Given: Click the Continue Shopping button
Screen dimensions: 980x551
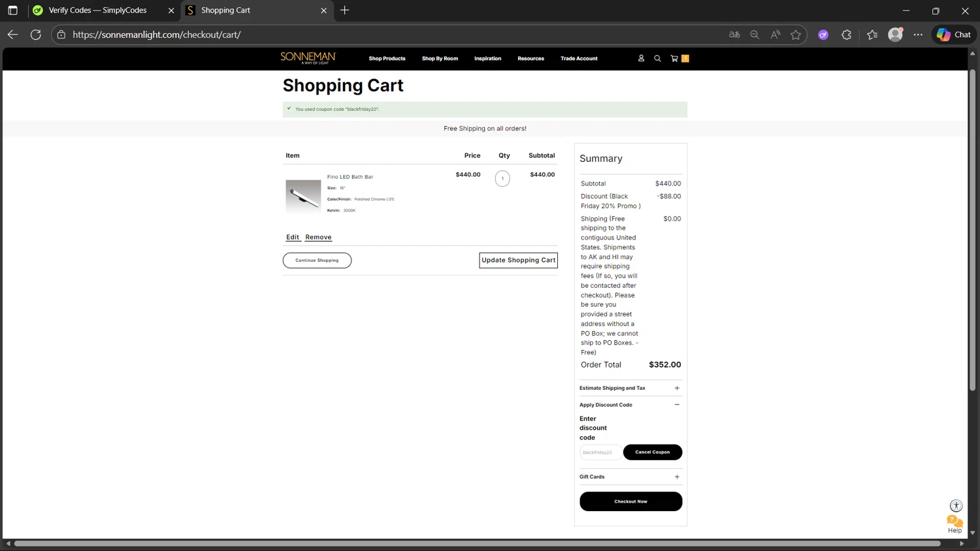Looking at the screenshot, I should tap(317, 260).
